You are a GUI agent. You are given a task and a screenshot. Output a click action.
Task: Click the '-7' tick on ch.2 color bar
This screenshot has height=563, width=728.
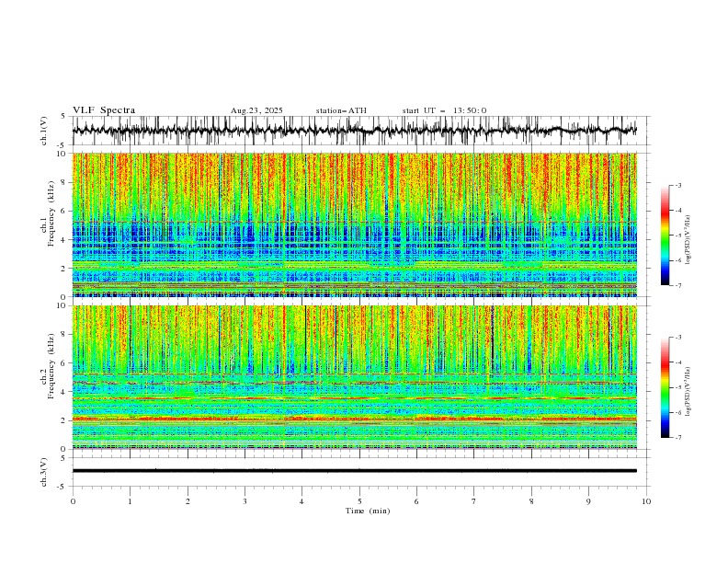tap(678, 438)
